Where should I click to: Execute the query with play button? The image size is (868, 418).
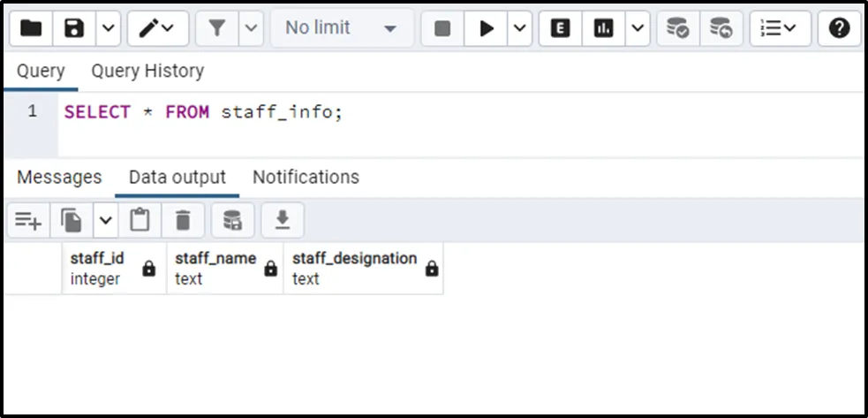[487, 28]
